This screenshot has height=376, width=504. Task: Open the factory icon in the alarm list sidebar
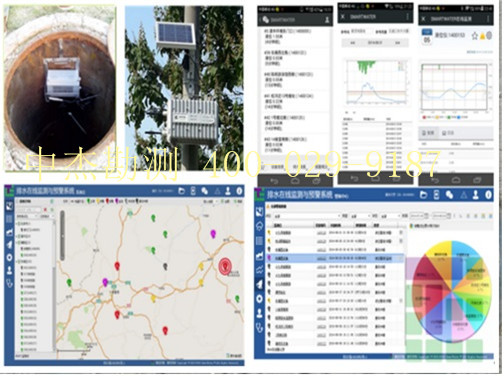pos(260,256)
